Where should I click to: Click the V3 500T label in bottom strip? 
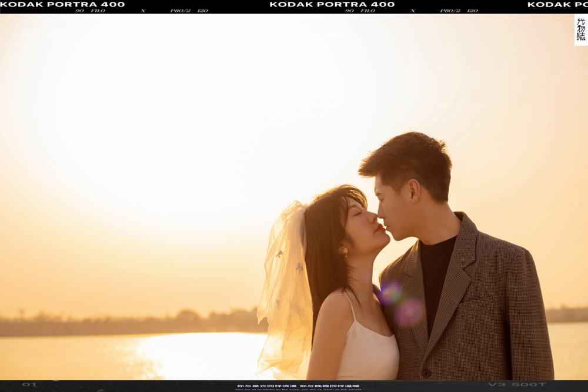(x=517, y=384)
